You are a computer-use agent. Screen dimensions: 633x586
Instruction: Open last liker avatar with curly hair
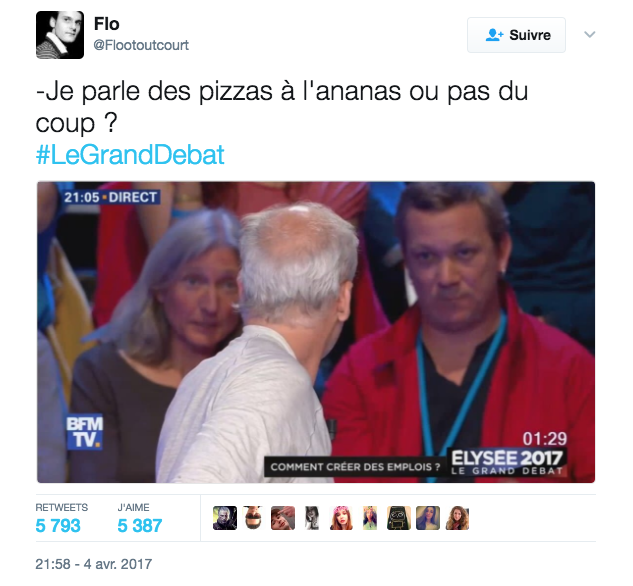pos(457,518)
